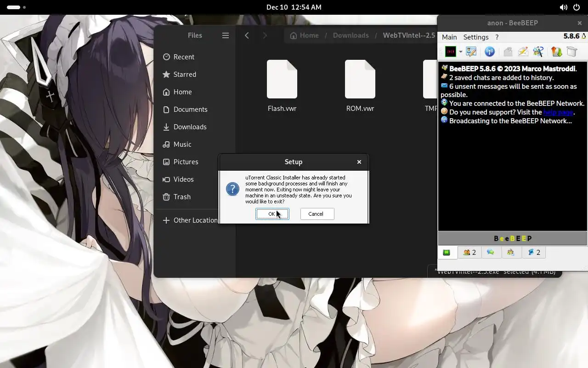Click WebTVIntel--2.5 in the path bar

tap(409, 35)
